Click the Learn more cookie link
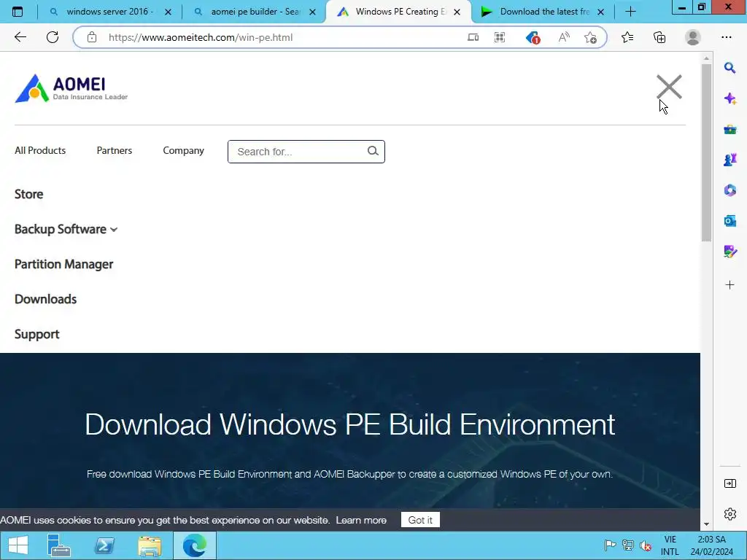The image size is (747, 560). pos(361,520)
